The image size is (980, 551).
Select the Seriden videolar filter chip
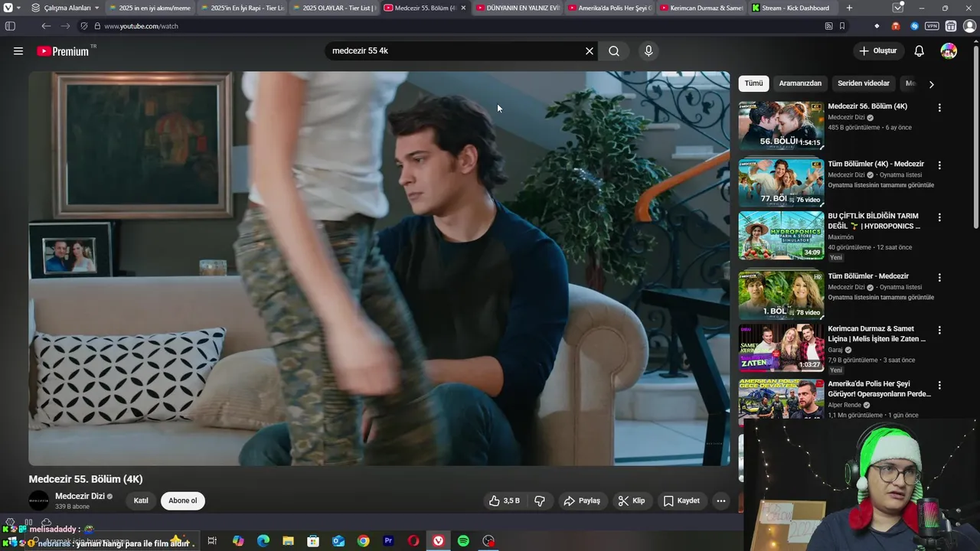pos(864,83)
